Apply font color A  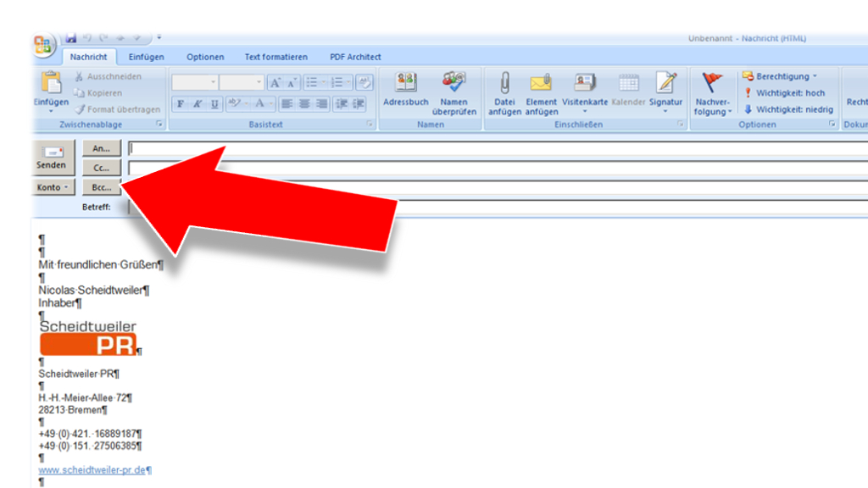pos(259,103)
